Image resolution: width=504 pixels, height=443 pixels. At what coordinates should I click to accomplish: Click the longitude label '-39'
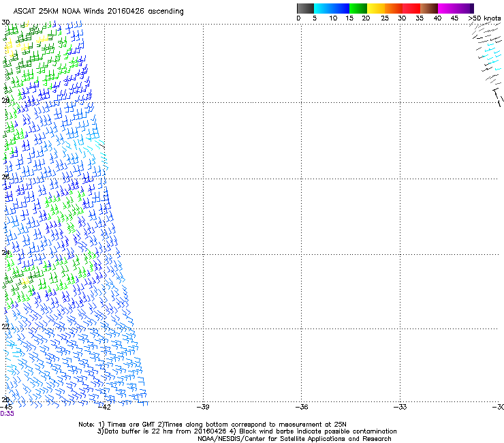point(203,407)
